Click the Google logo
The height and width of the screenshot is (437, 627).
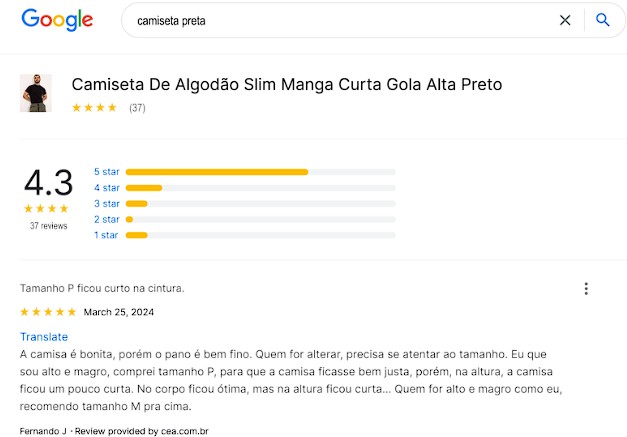coord(57,20)
